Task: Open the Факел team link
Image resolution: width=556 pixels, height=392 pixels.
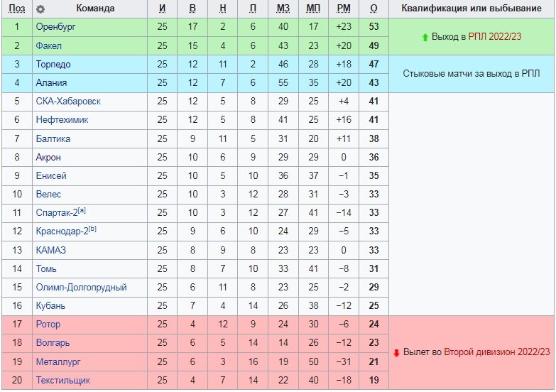Action: coord(48,45)
